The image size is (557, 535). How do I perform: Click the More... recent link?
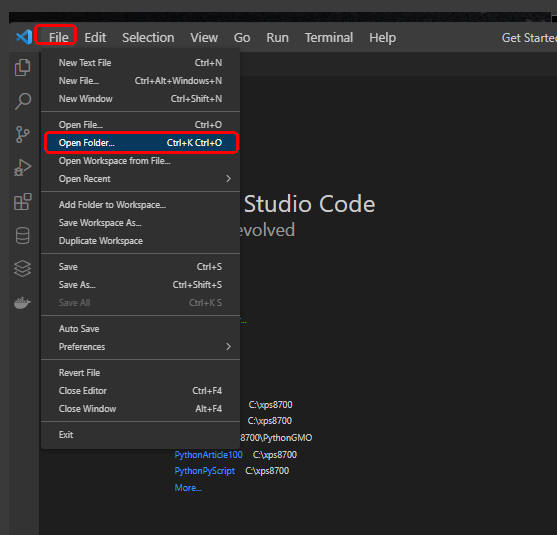[x=188, y=488]
